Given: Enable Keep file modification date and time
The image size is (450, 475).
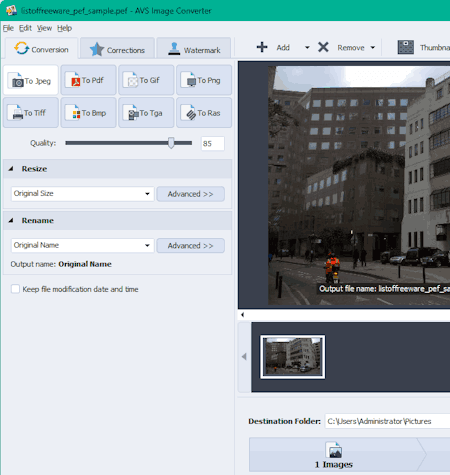Looking at the screenshot, I should pyautogui.click(x=15, y=289).
